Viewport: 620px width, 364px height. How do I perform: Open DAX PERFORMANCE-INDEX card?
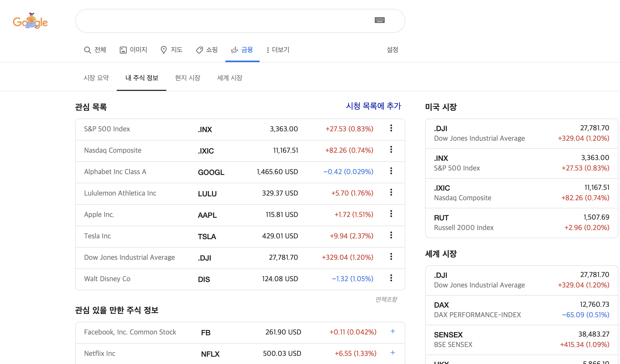click(x=522, y=310)
